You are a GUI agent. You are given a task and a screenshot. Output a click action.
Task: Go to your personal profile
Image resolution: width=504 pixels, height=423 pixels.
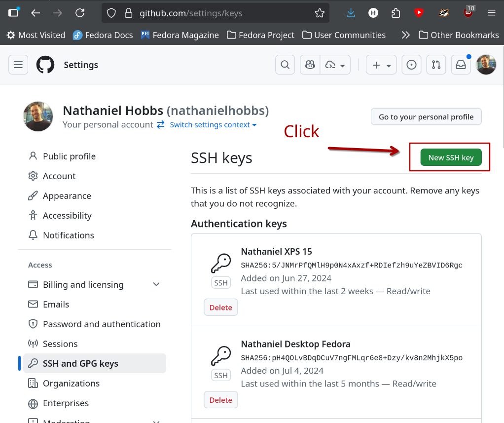[426, 116]
